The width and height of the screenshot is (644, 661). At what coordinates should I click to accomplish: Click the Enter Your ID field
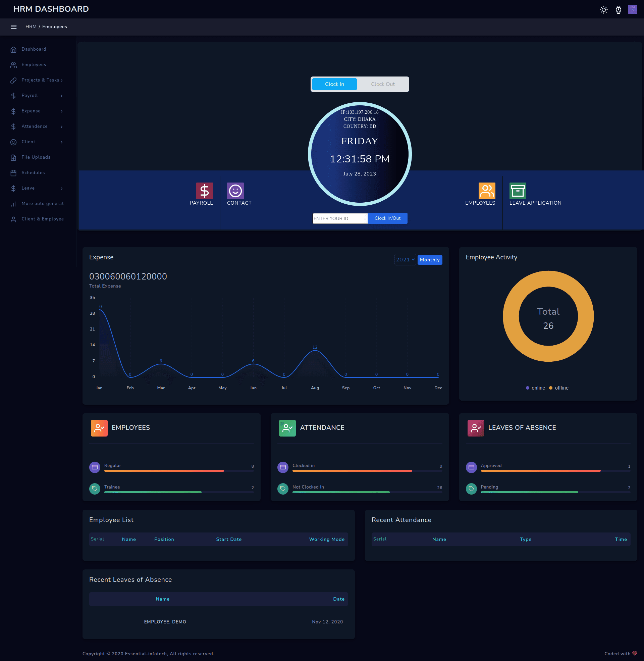click(x=339, y=218)
